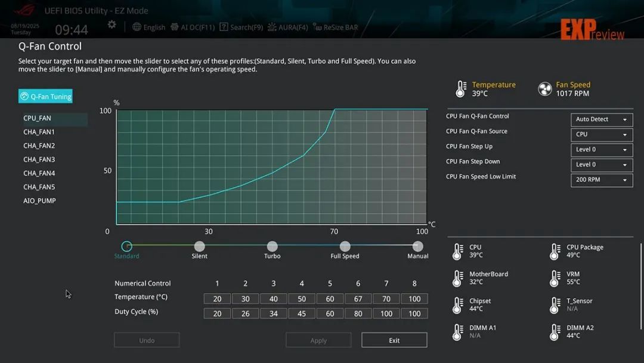This screenshot has width=644, height=363.
Task: Click the 09:44 clock display
Action: pyautogui.click(x=72, y=30)
